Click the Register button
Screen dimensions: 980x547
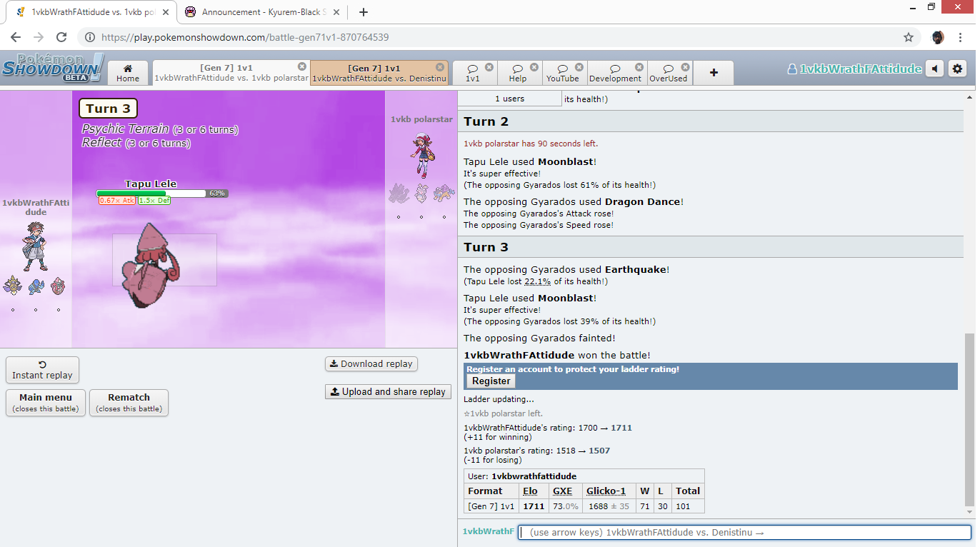coord(491,381)
